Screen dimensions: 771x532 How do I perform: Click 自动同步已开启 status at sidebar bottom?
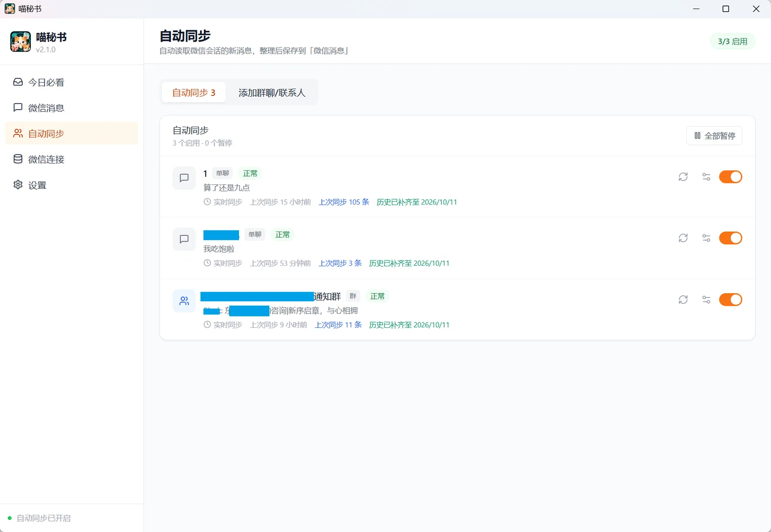(x=40, y=518)
